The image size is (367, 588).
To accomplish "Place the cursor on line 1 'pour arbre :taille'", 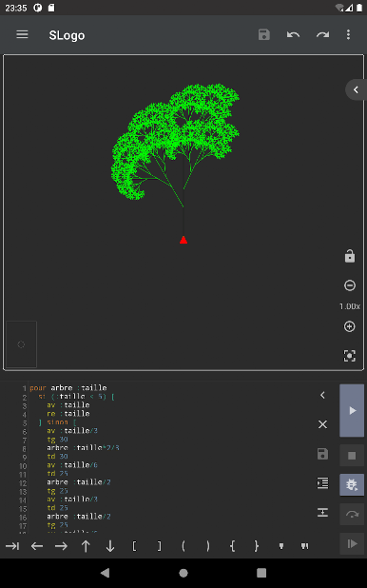I will 68,388.
